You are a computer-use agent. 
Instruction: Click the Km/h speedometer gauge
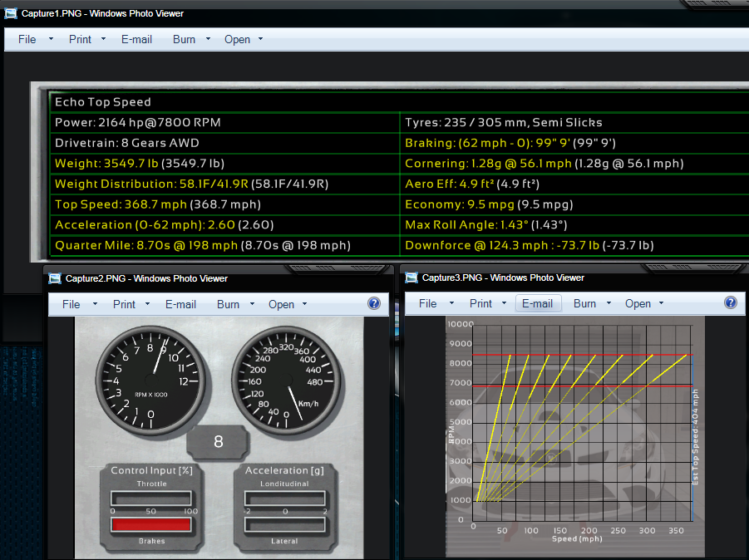[x=286, y=381]
